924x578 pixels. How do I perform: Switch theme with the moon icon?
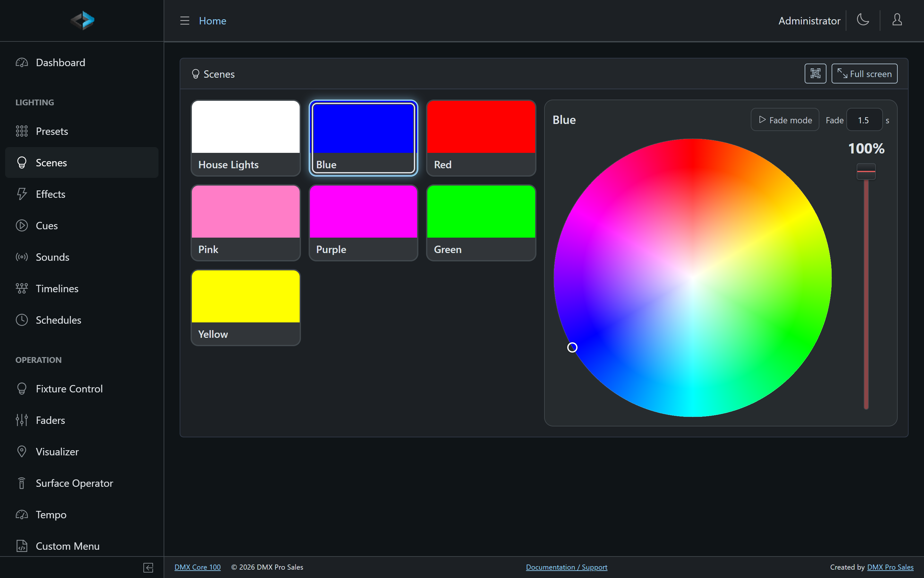point(863,20)
